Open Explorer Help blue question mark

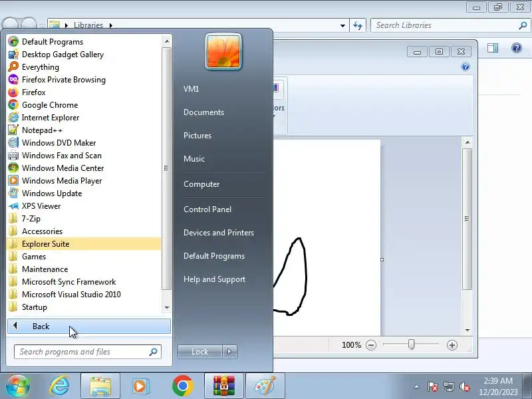point(517,48)
